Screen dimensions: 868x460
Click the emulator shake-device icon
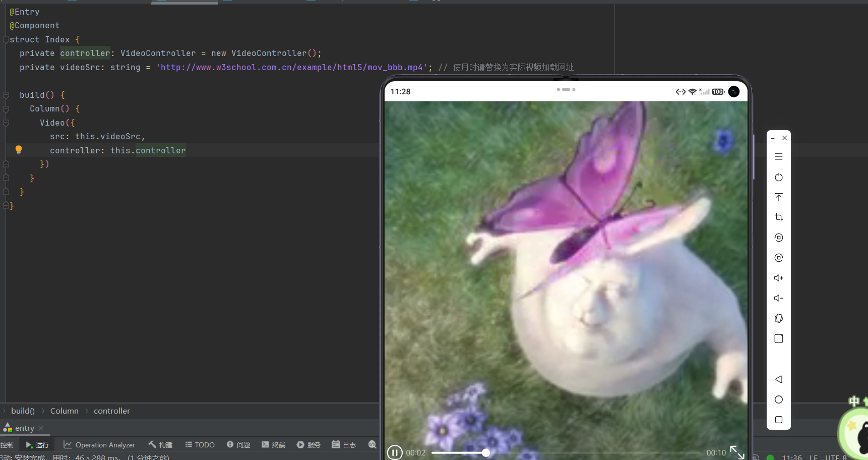pos(779,318)
